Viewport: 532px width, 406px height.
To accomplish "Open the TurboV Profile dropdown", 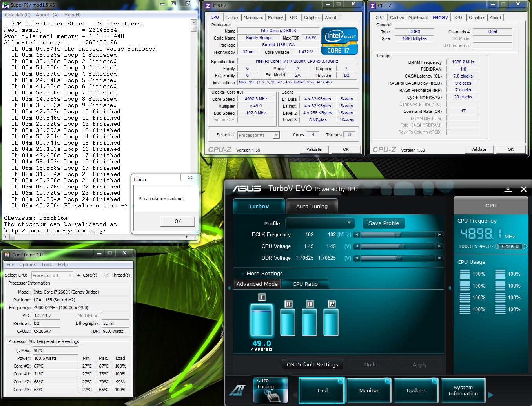I will 320,223.
